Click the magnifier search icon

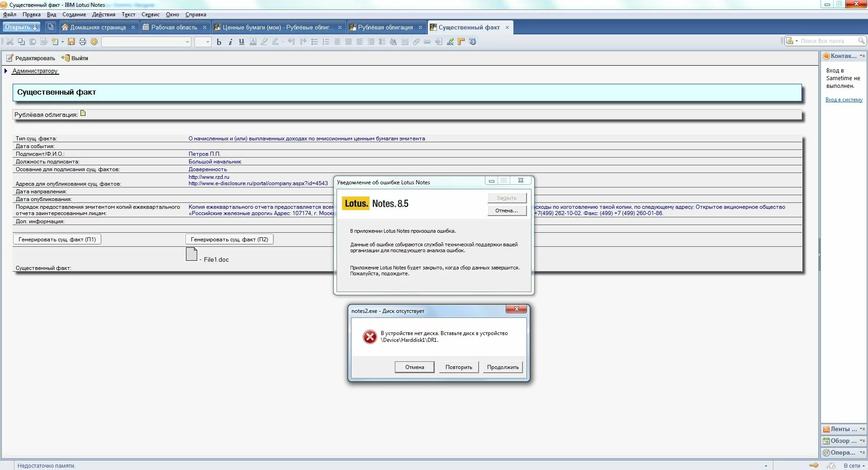tap(861, 41)
